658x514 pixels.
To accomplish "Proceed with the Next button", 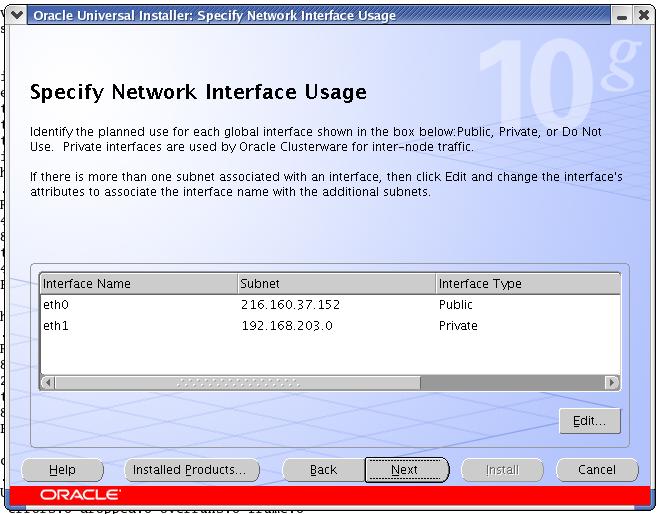I will (x=406, y=470).
